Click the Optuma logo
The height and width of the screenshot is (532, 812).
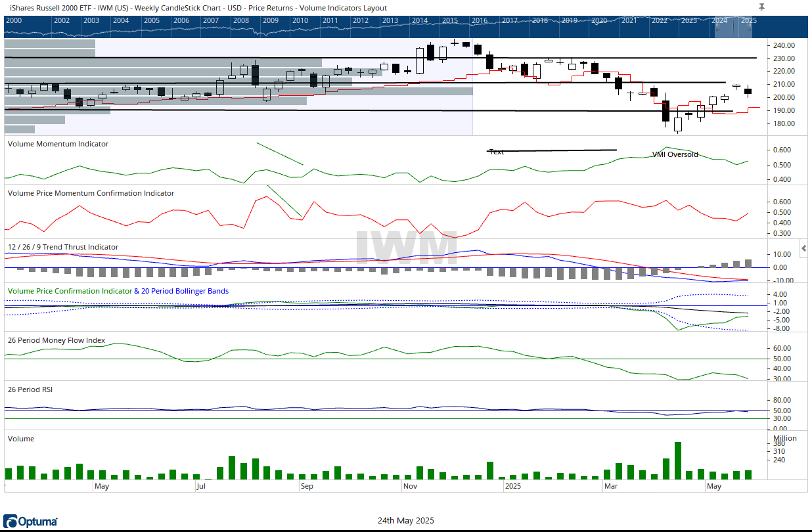[x=30, y=521]
